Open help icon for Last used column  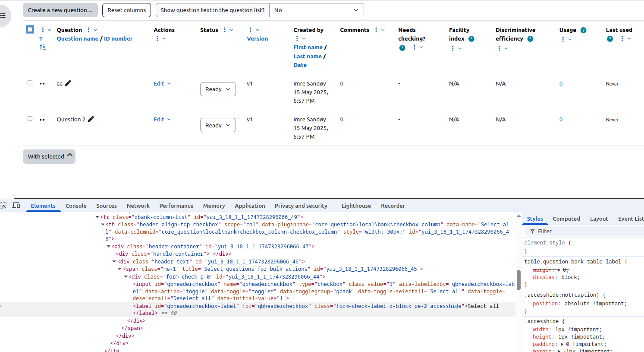610,39
